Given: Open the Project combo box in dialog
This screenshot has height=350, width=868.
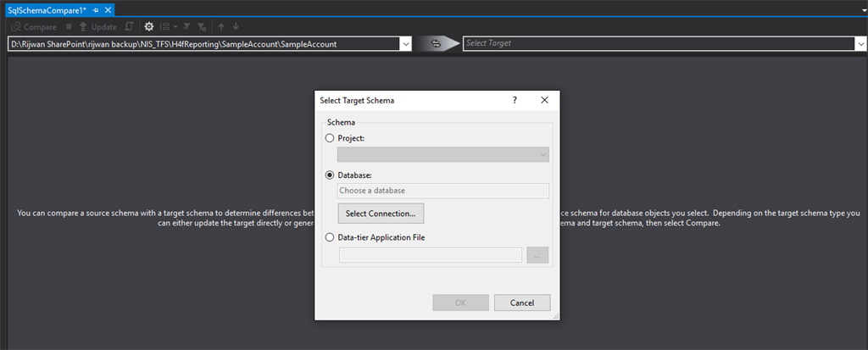Looking at the screenshot, I should coord(443,154).
